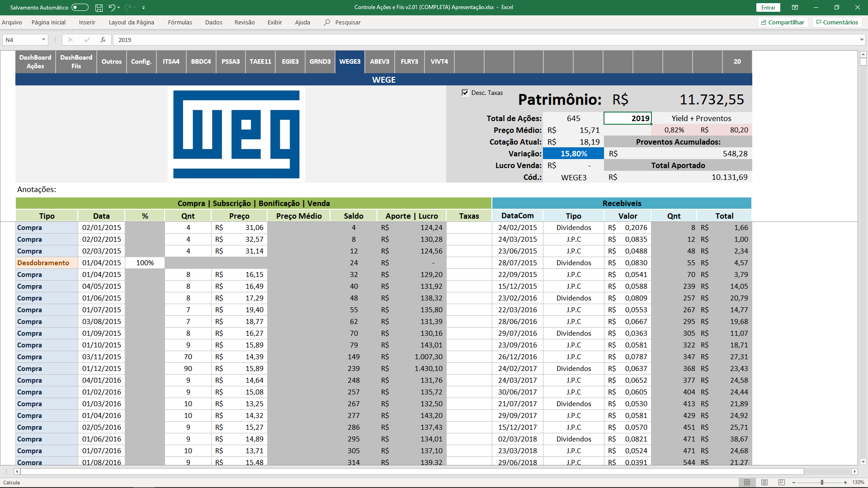Open the Layout da Página tab
The image size is (868, 488).
(x=132, y=22)
